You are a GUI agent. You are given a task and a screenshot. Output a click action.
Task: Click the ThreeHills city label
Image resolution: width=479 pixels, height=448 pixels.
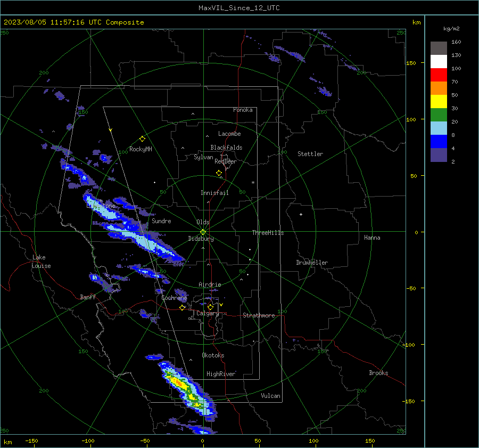click(x=268, y=233)
